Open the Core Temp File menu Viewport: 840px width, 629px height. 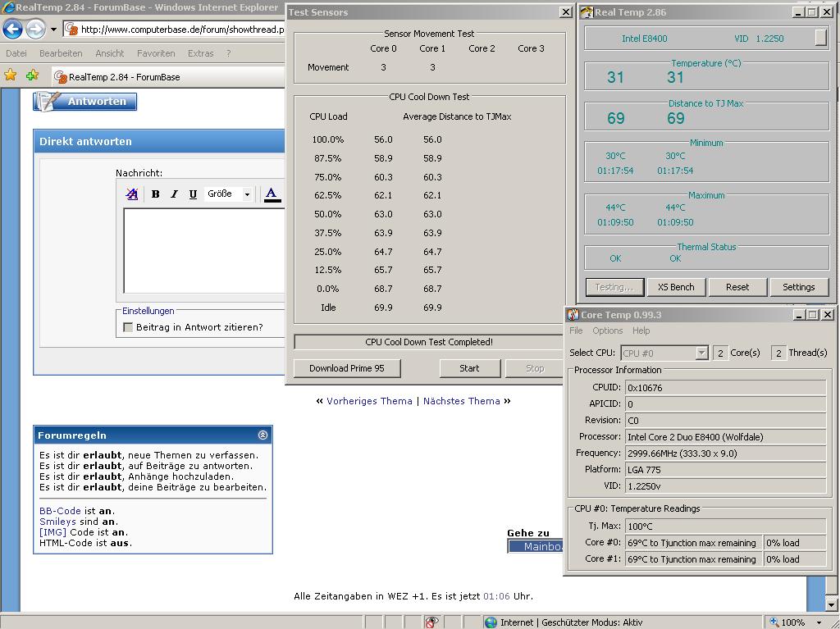pos(576,330)
